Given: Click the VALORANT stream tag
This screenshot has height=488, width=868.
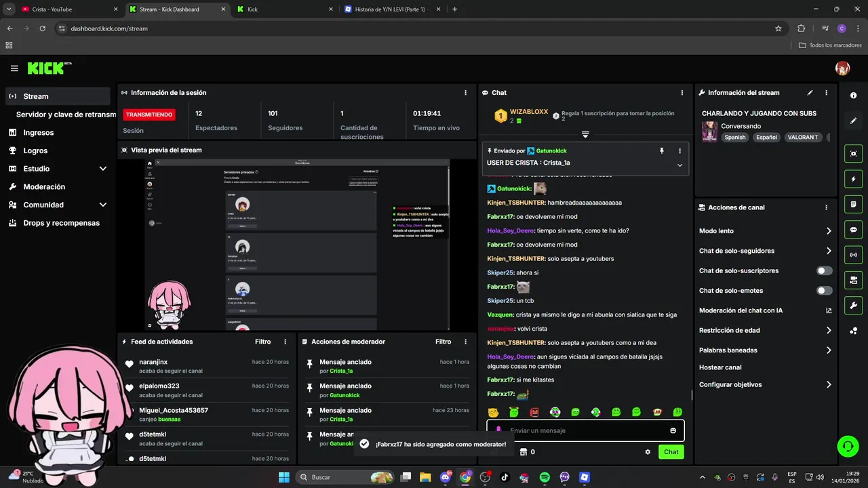Looking at the screenshot, I should [x=803, y=138].
